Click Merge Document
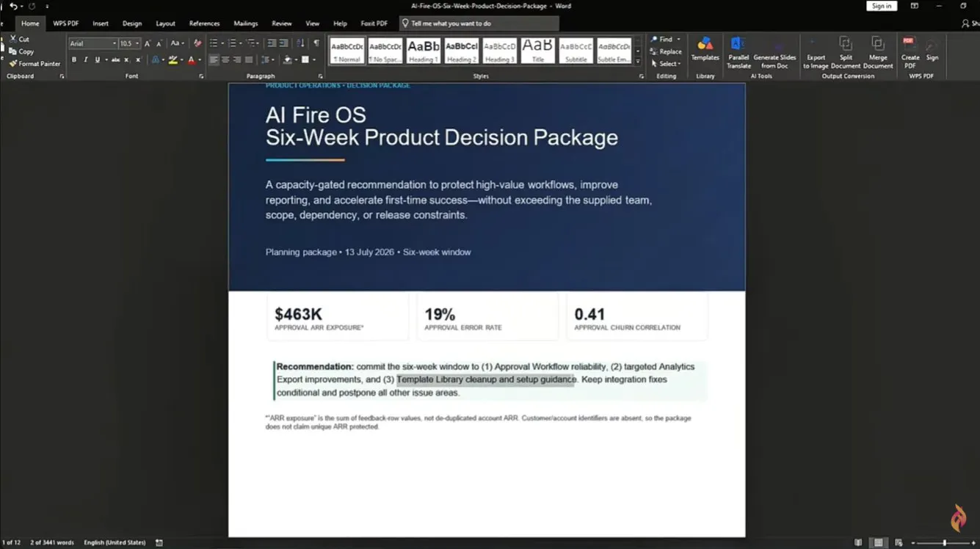 [x=878, y=52]
